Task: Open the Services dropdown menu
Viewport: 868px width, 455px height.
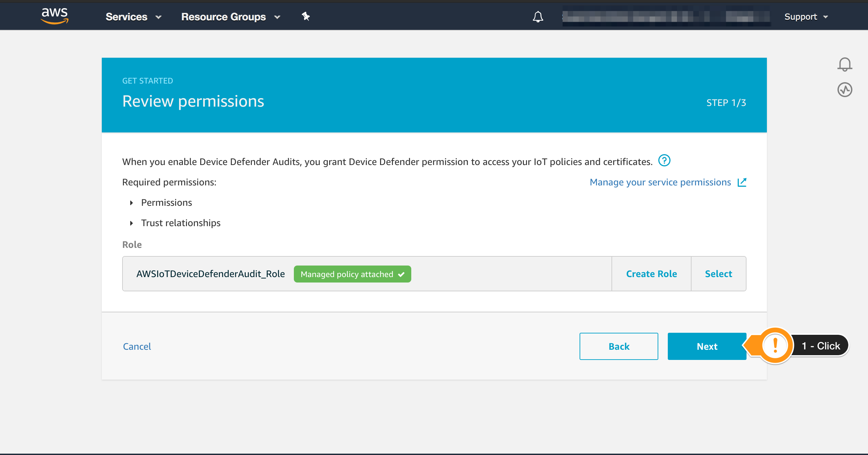Action: [x=133, y=17]
